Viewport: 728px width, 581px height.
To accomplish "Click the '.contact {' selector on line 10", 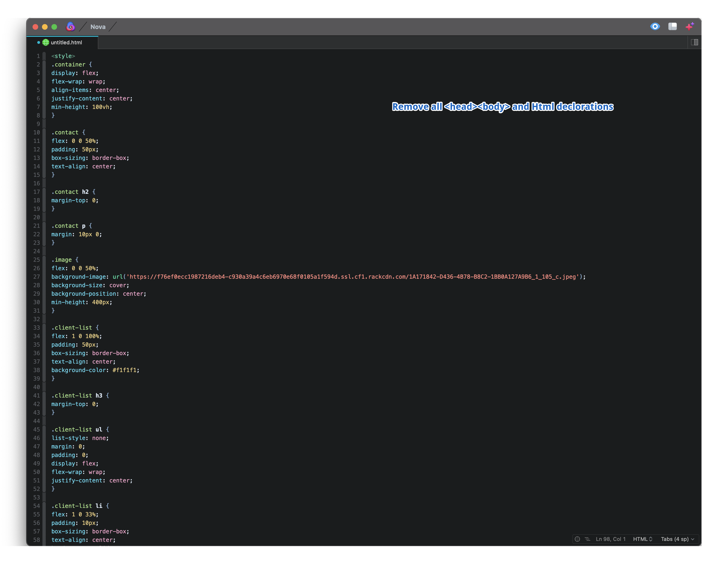I will (x=68, y=133).
